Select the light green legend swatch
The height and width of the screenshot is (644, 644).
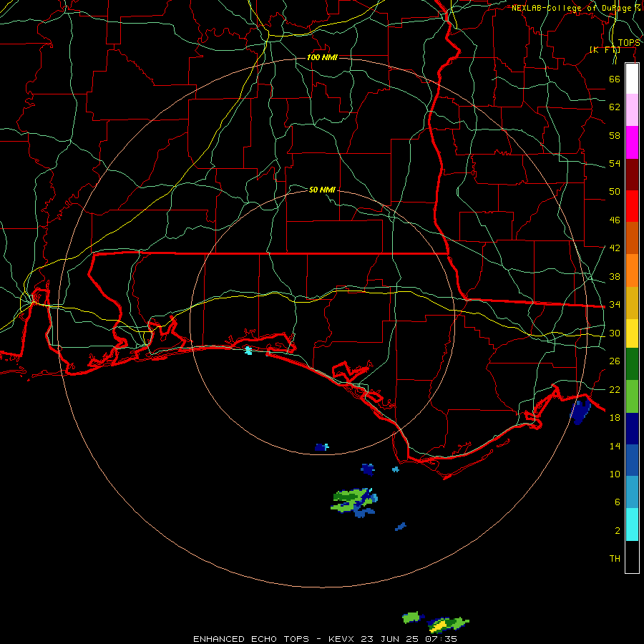tap(632, 396)
